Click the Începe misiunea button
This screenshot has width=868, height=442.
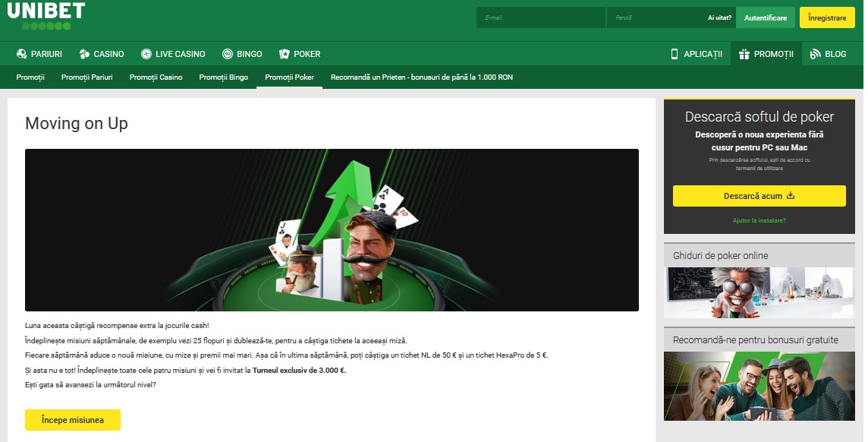click(73, 420)
